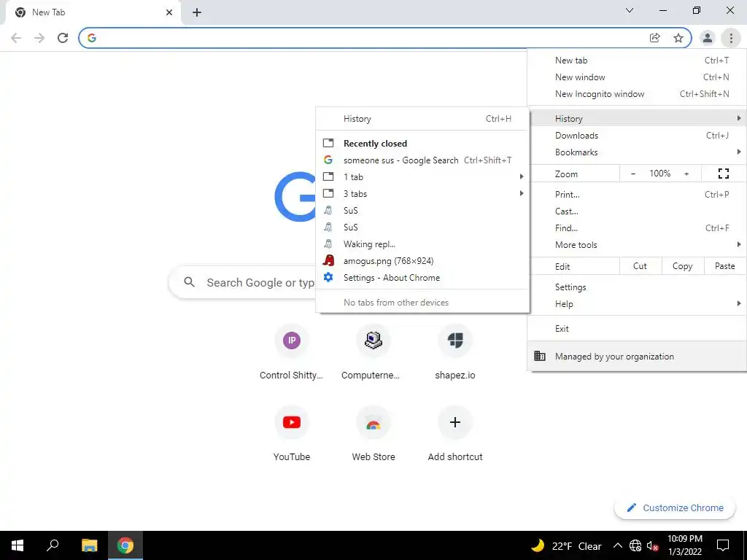Close the three-dot Chrome menu button
This screenshot has width=747, height=560.
731,38
